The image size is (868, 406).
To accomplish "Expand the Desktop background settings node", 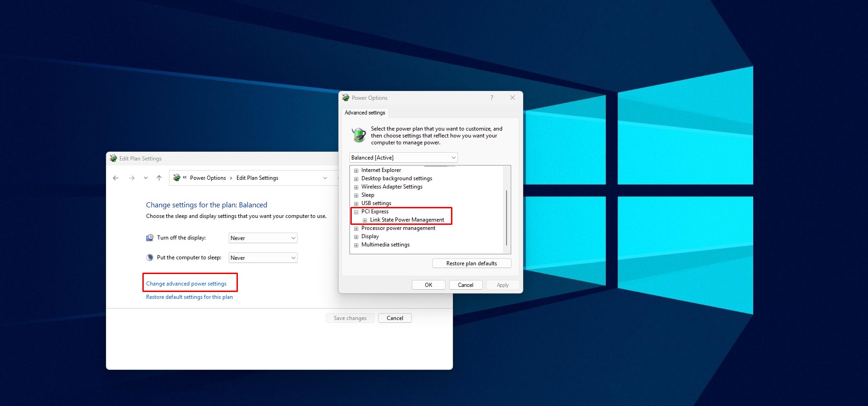I will (356, 179).
